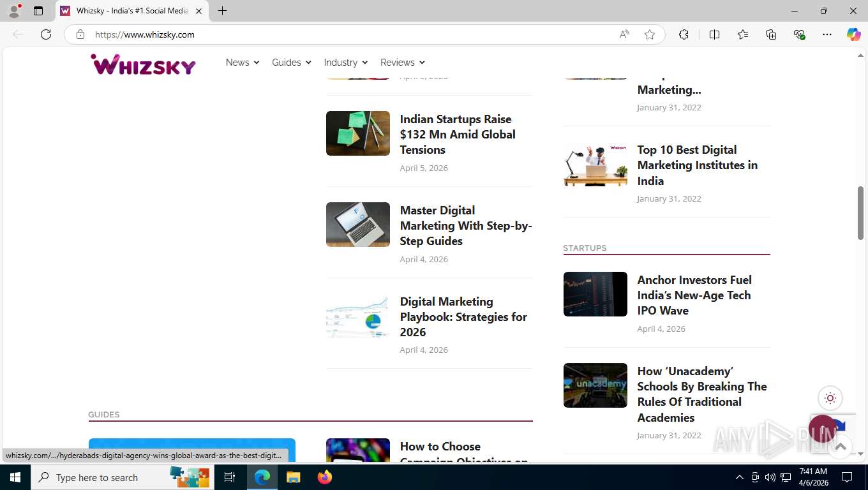
Task: Expand the Industry menu
Action: click(x=346, y=63)
